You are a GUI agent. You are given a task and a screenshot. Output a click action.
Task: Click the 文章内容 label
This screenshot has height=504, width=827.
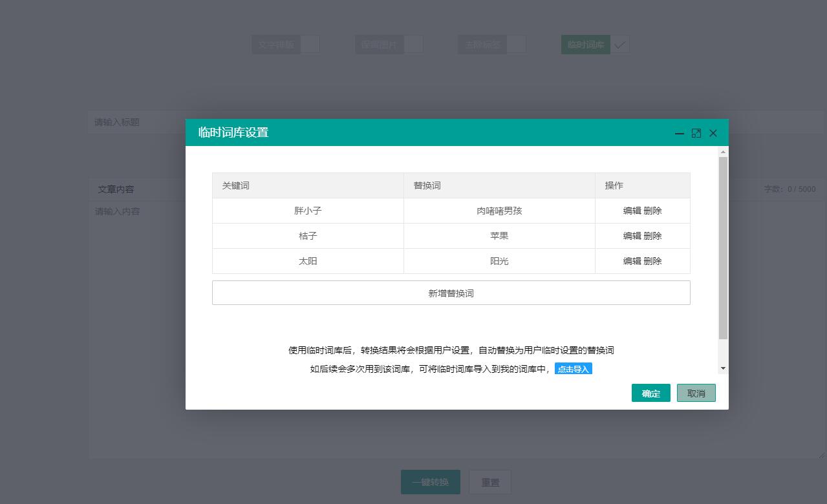[116, 189]
